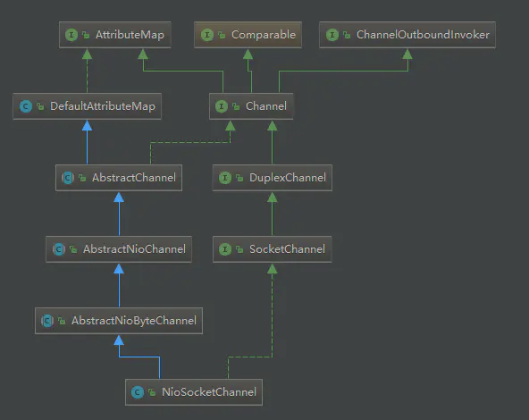Click the interface icon on DuplexChannel node
The image size is (529, 420).
pos(225,178)
